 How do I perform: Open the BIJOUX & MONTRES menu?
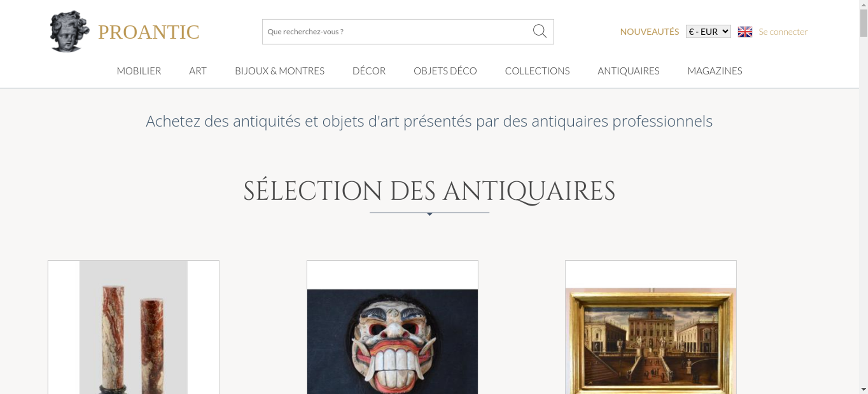(279, 71)
